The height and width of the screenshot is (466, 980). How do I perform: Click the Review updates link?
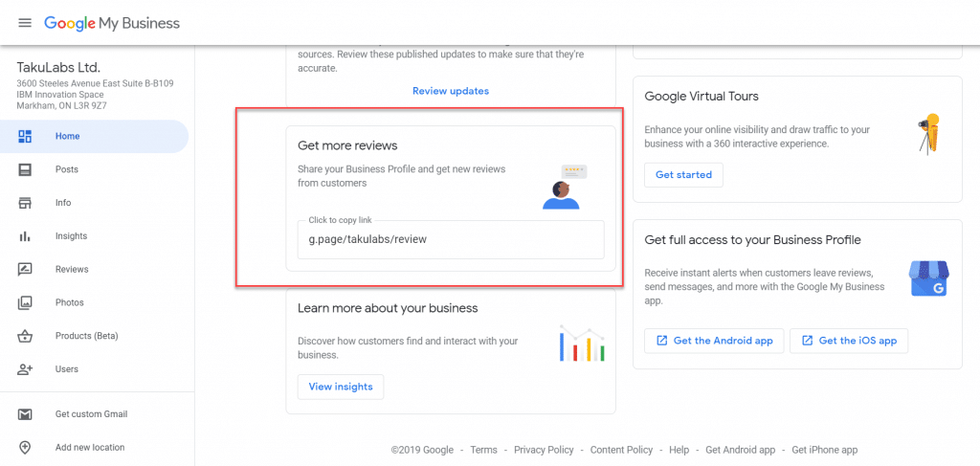451,91
